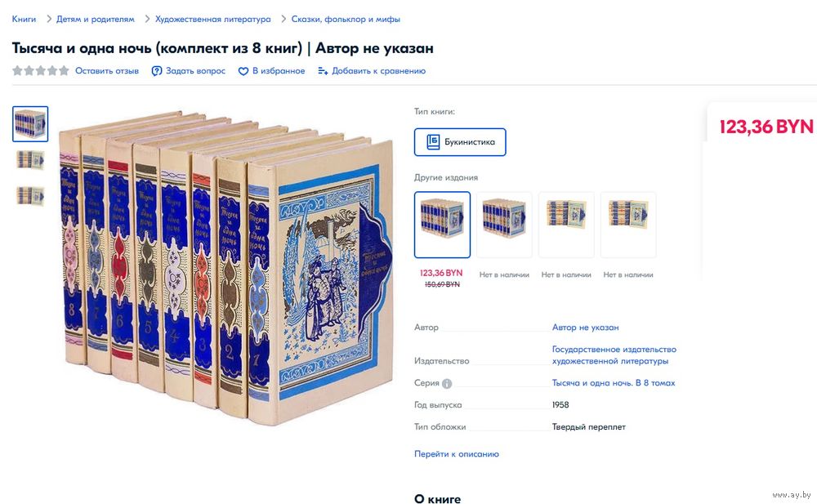
Task: Click the info icon next to Серия
Action: (447, 384)
